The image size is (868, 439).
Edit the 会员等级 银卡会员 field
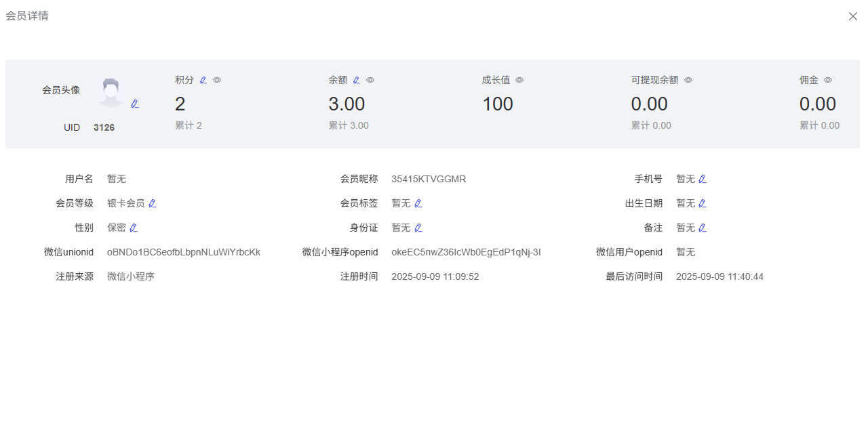[153, 203]
